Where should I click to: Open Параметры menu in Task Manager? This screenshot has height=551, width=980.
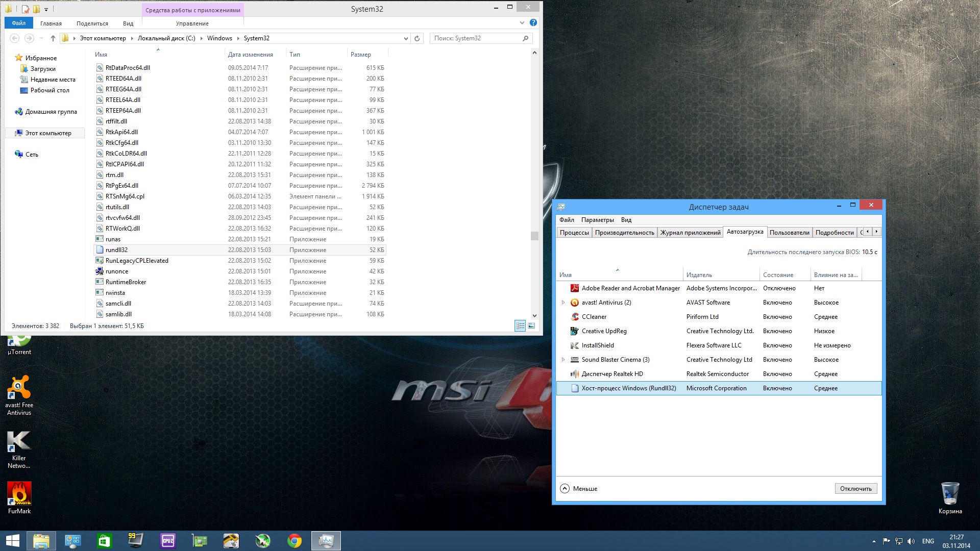click(x=597, y=220)
